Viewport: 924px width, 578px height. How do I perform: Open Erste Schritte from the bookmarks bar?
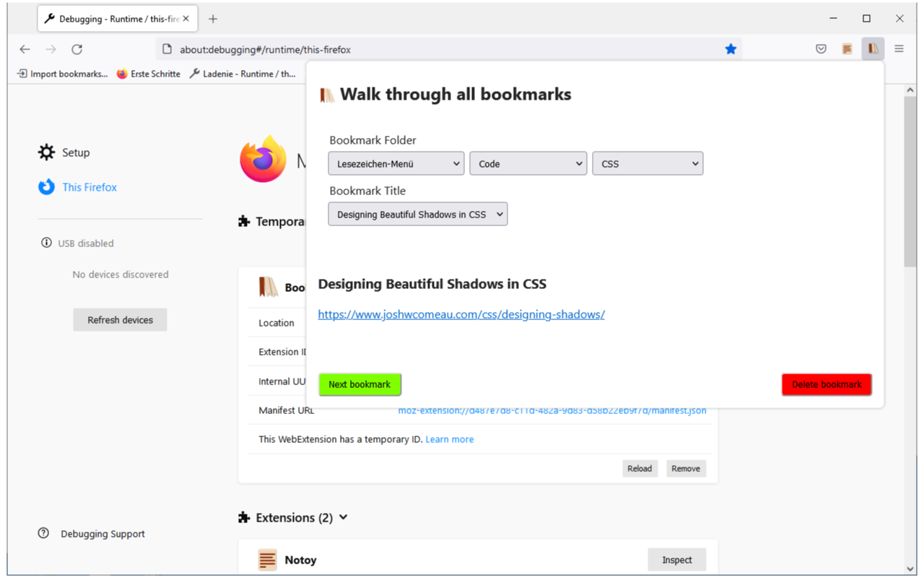tap(149, 73)
